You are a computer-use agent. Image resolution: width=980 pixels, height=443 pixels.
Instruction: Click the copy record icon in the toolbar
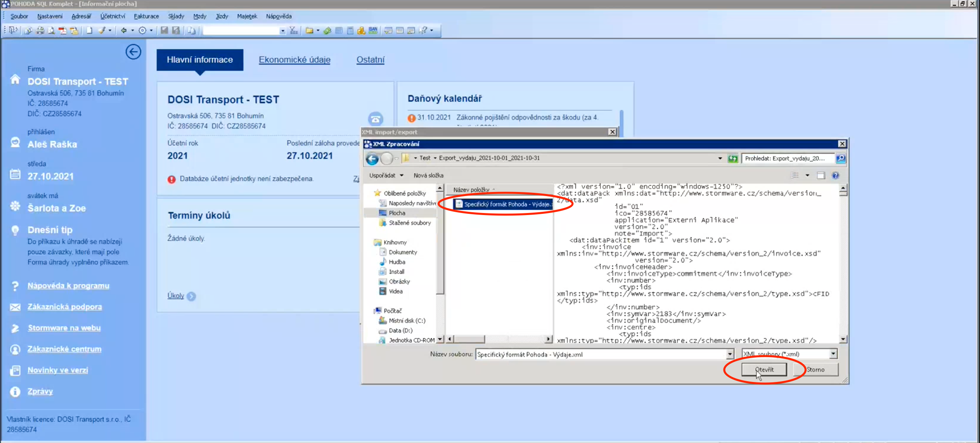coord(192,30)
